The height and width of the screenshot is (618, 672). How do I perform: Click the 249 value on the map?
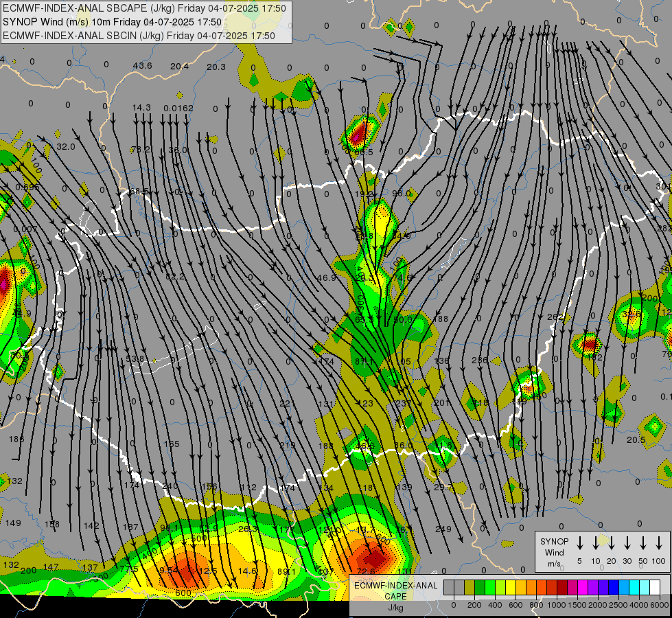(443, 529)
